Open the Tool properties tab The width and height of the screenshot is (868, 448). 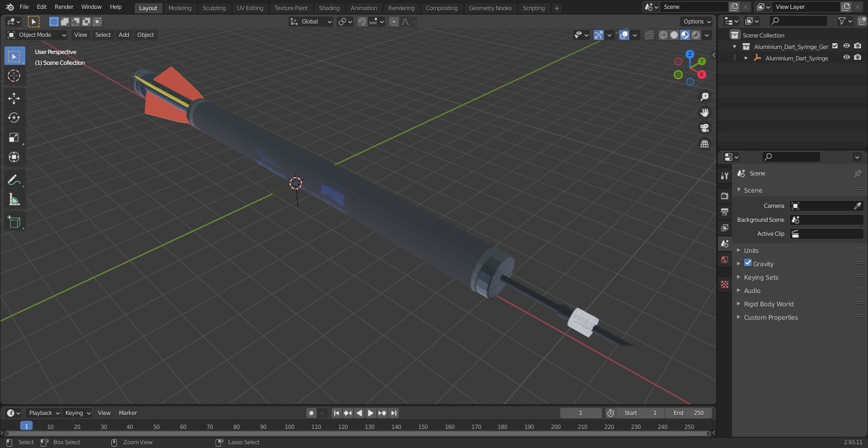pyautogui.click(x=724, y=175)
